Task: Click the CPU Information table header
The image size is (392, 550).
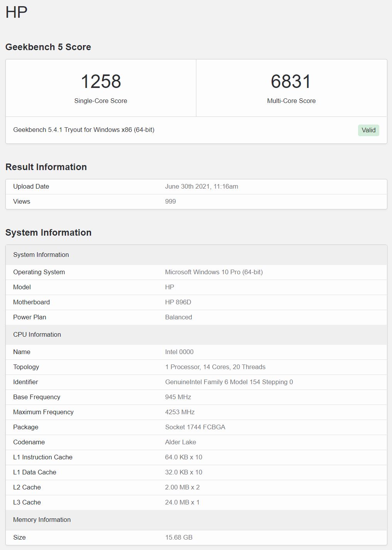Action: [x=196, y=334]
